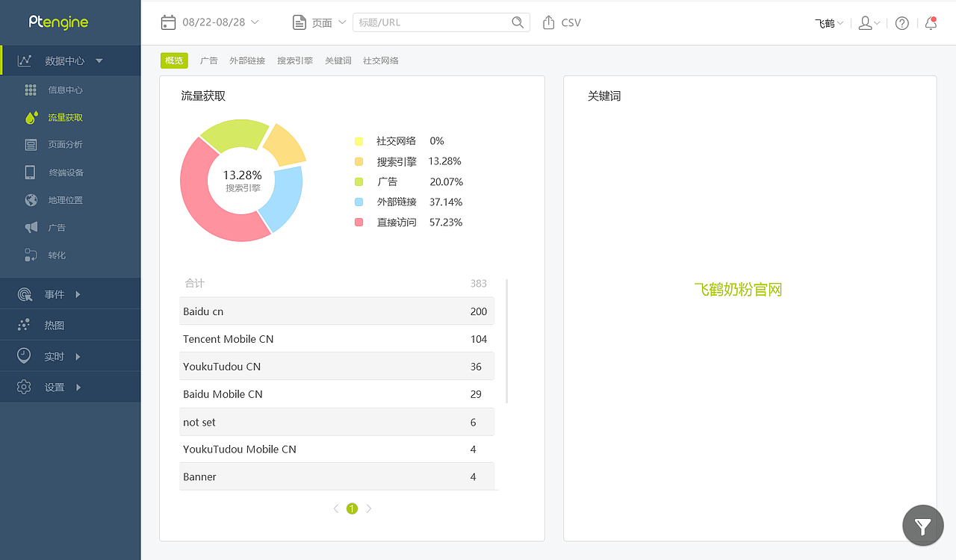This screenshot has width=956, height=560.
Task: Switch to the 社交网络 tab
Action: tap(381, 60)
